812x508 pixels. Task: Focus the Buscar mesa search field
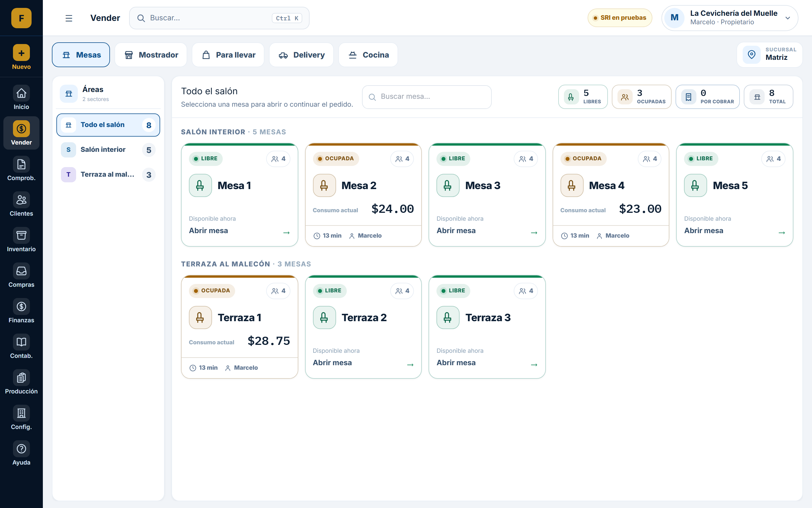pyautogui.click(x=427, y=97)
